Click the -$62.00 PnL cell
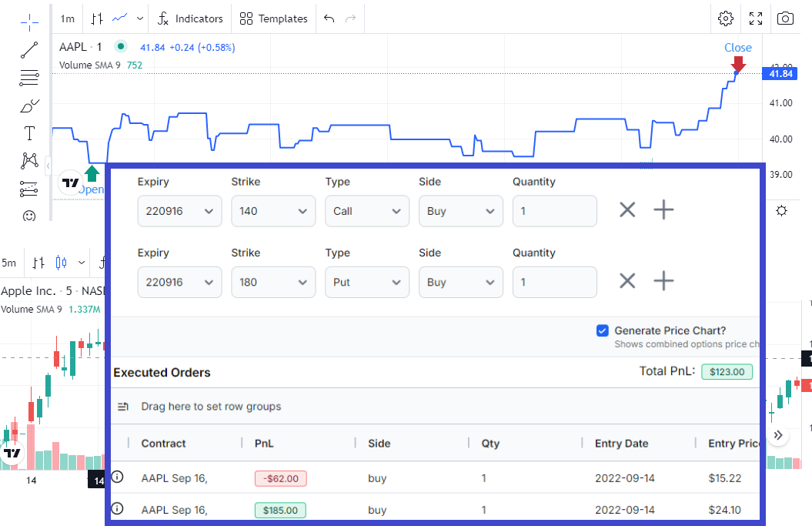 click(281, 478)
